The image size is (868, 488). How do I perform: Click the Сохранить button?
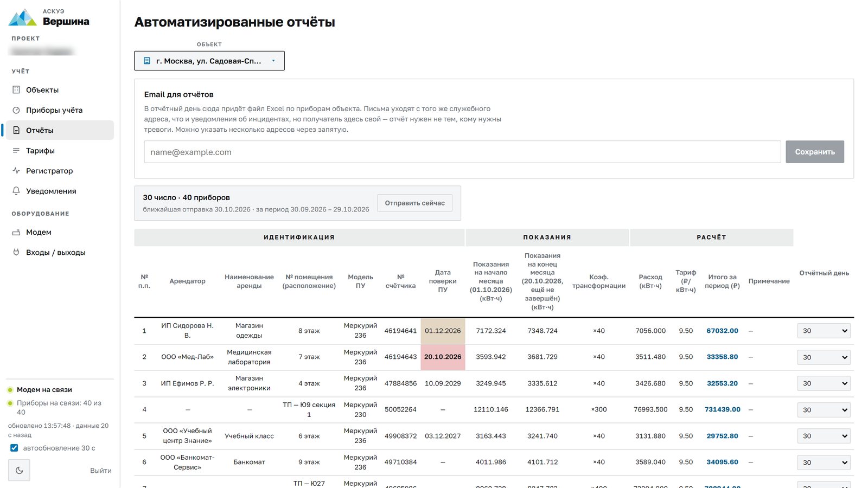815,152
